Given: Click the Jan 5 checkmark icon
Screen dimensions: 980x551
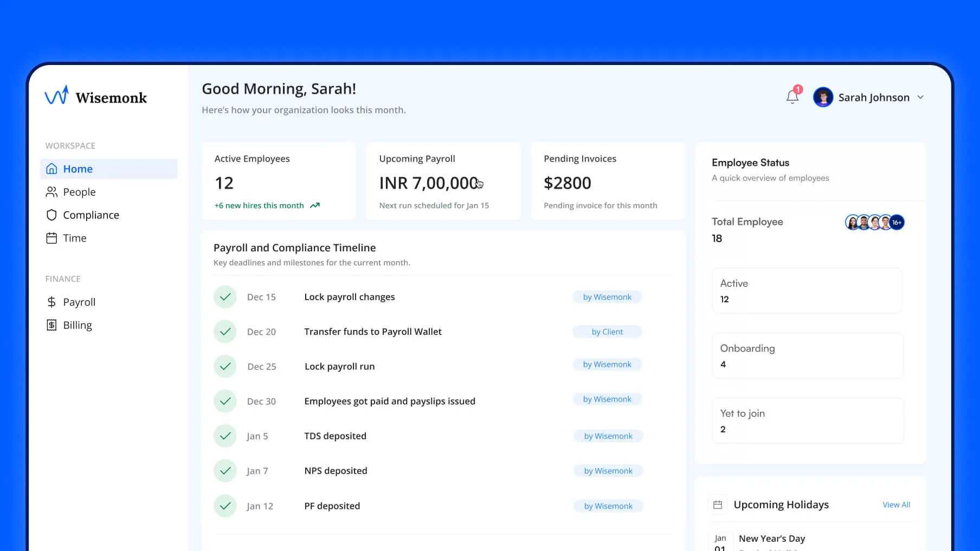Looking at the screenshot, I should pyautogui.click(x=225, y=436).
